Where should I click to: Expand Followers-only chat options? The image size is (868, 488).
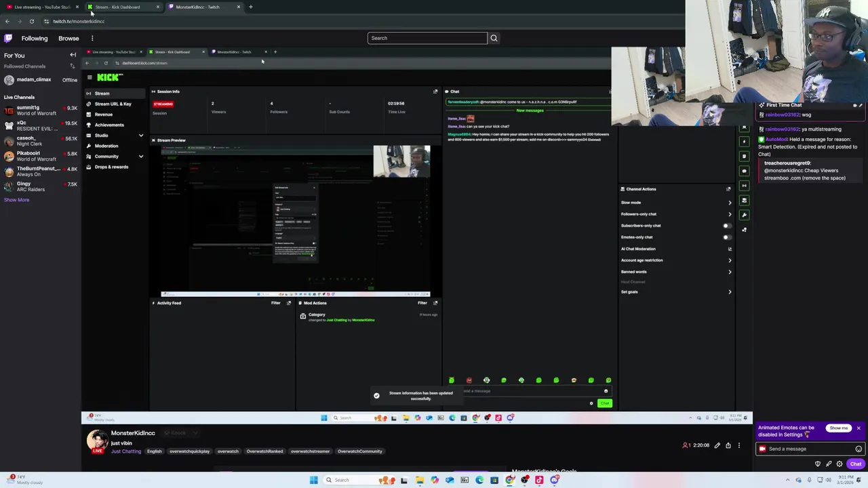point(730,214)
